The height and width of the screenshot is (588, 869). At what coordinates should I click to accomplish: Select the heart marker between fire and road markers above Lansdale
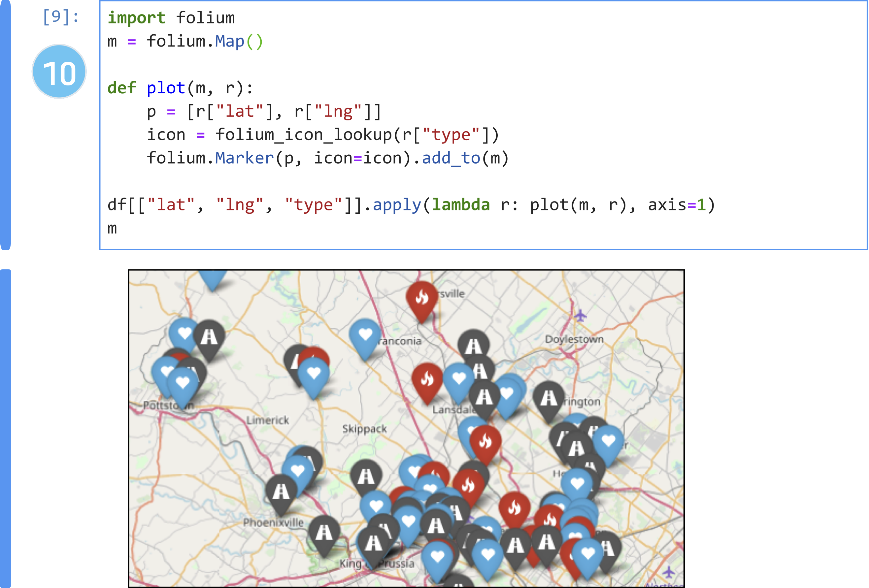point(458,384)
